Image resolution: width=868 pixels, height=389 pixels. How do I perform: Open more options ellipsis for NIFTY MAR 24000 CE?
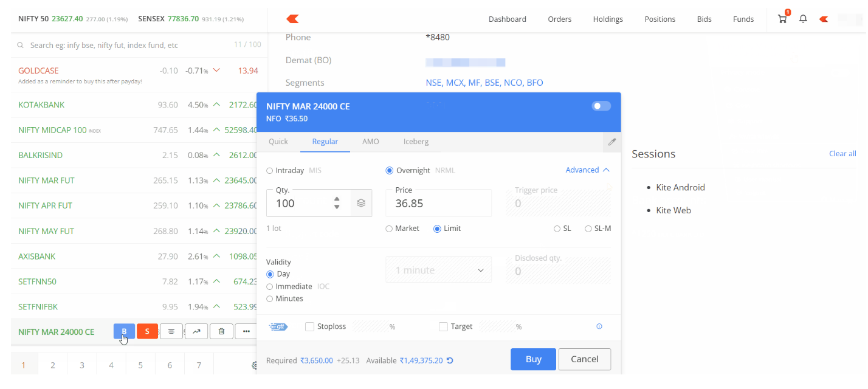click(246, 331)
